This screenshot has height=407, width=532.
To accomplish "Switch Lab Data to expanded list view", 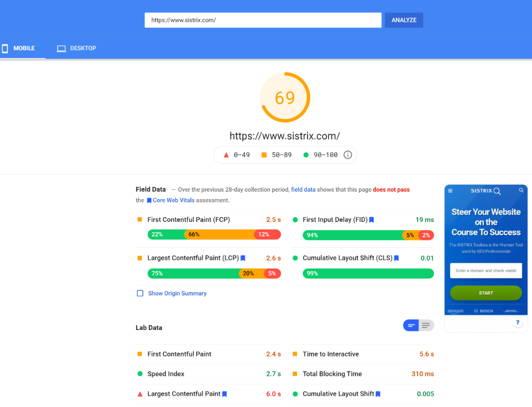I will point(426,325).
